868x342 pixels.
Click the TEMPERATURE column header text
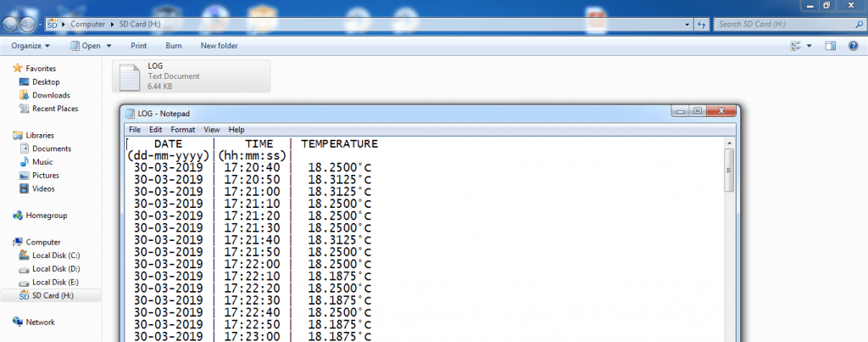coord(339,143)
